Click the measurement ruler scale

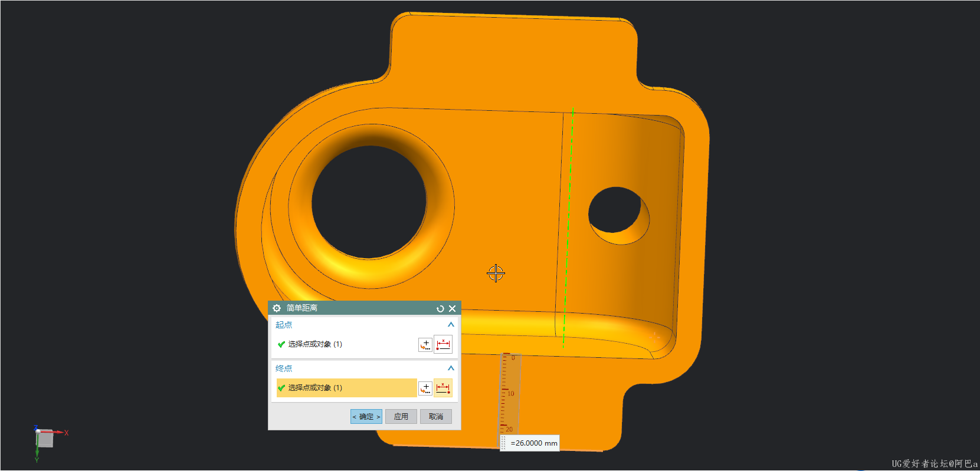coord(510,394)
